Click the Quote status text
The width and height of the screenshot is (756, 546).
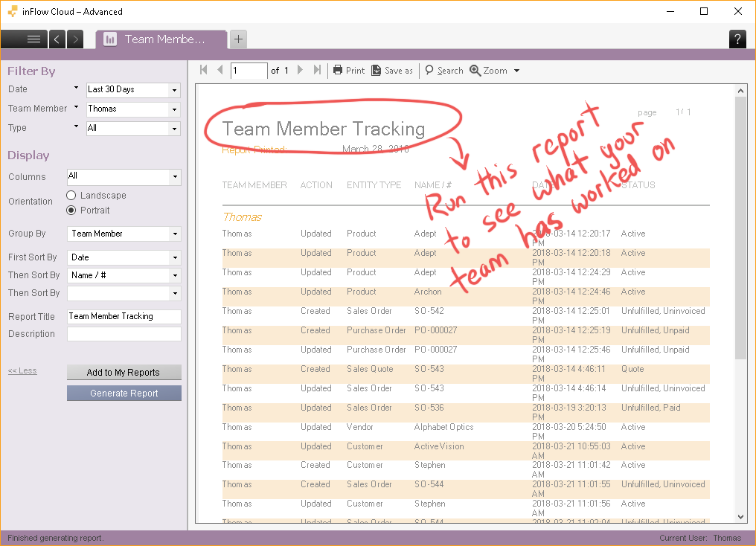pos(632,369)
